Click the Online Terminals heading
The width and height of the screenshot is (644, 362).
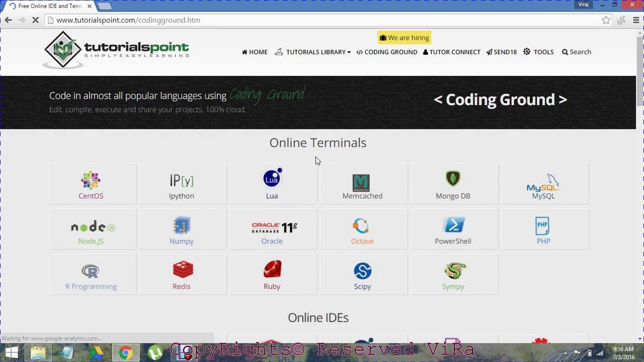click(318, 143)
